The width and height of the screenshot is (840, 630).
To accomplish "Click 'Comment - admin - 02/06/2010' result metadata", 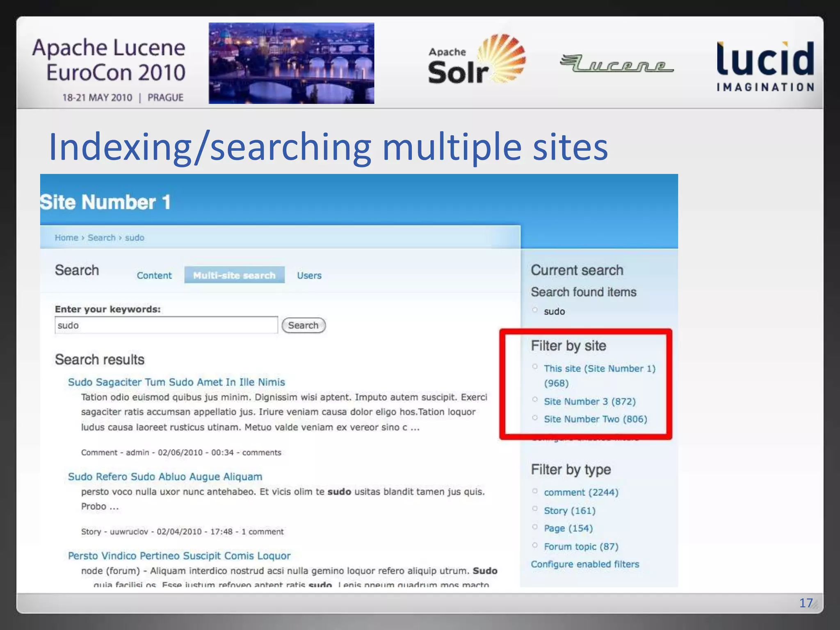I will pyautogui.click(x=181, y=452).
